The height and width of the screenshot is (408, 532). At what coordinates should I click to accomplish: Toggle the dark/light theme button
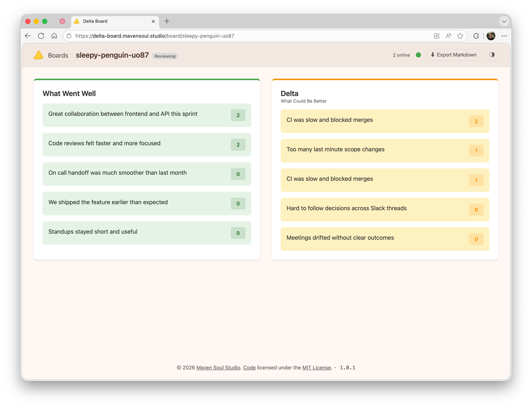(492, 55)
